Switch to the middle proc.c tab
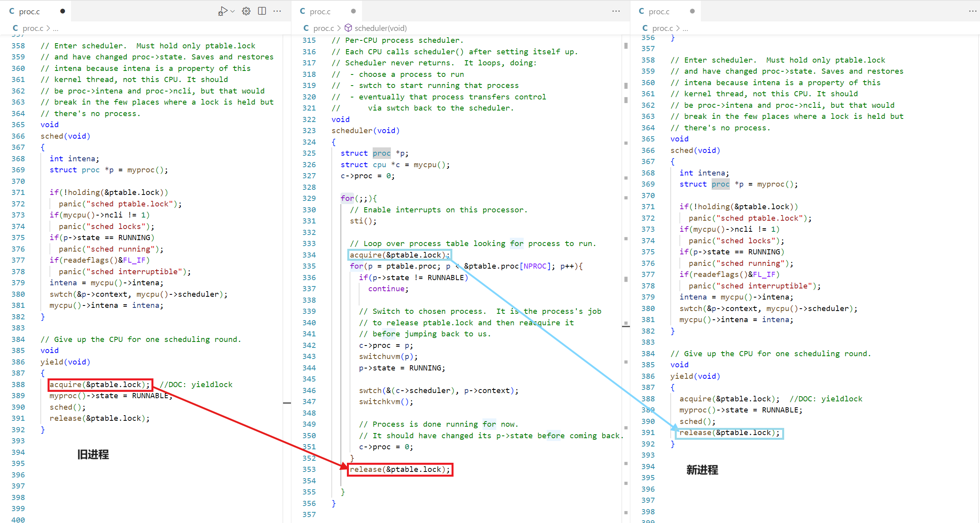Viewport: 980px width, 523px height. [x=320, y=11]
